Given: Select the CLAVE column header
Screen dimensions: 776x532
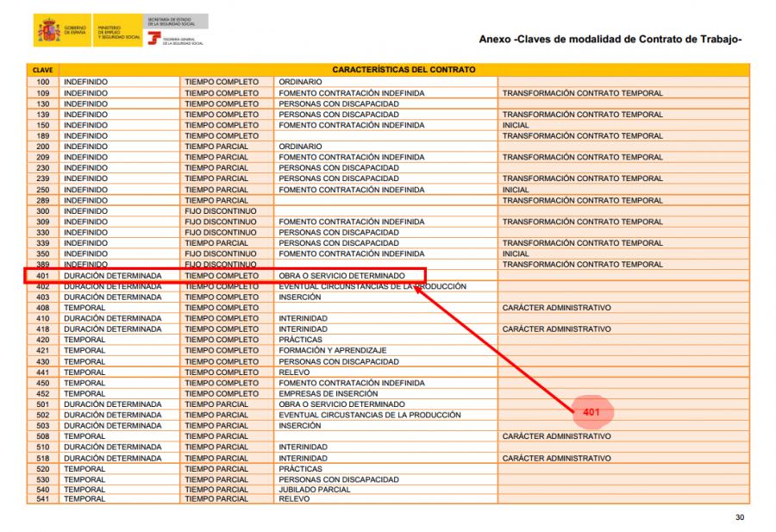Looking at the screenshot, I should tap(43, 69).
